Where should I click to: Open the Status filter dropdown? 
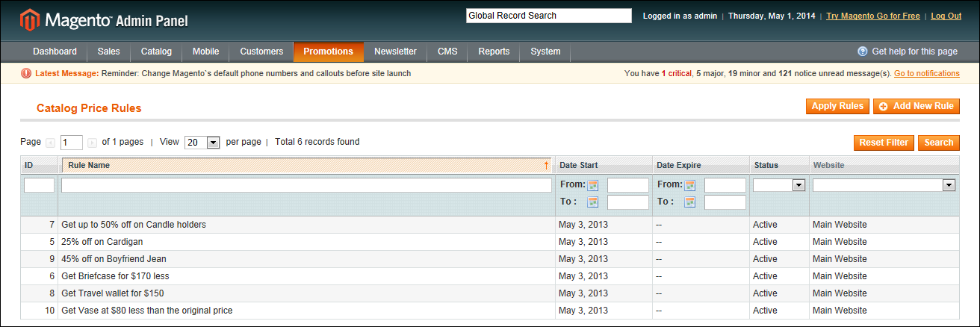click(778, 185)
